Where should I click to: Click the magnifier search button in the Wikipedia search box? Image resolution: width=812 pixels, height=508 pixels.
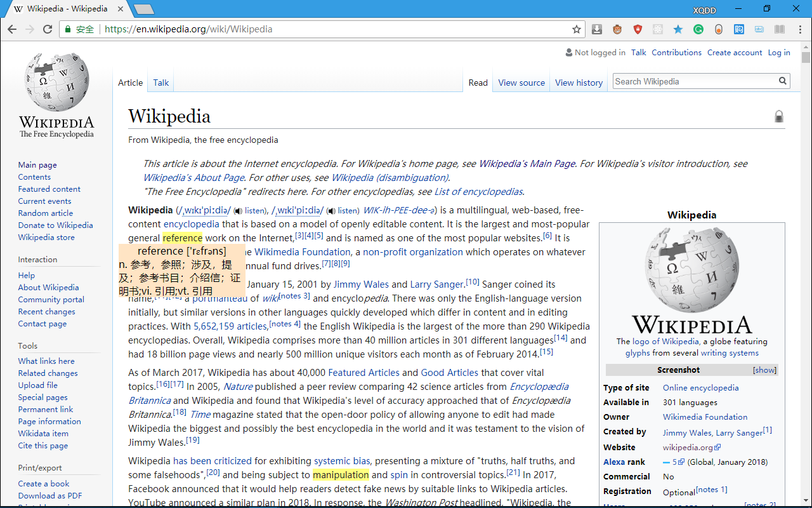[783, 81]
